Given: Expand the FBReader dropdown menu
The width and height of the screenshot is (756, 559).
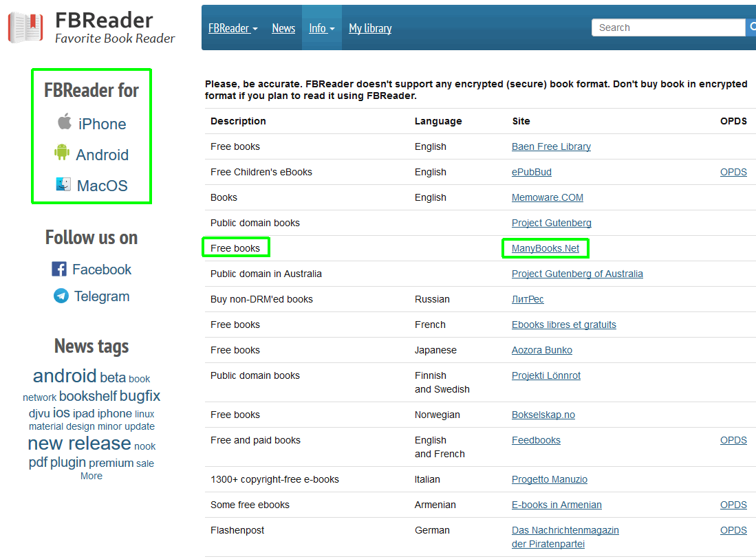Looking at the screenshot, I should (x=233, y=28).
